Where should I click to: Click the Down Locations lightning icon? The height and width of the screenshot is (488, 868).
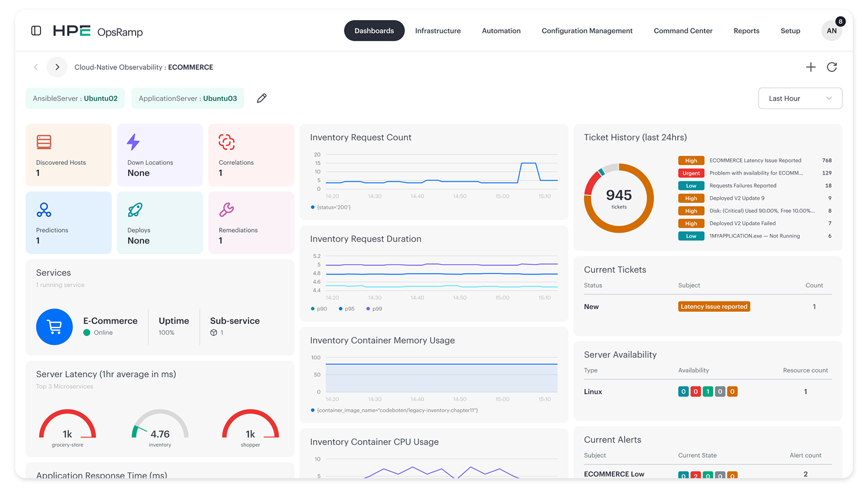tap(133, 142)
